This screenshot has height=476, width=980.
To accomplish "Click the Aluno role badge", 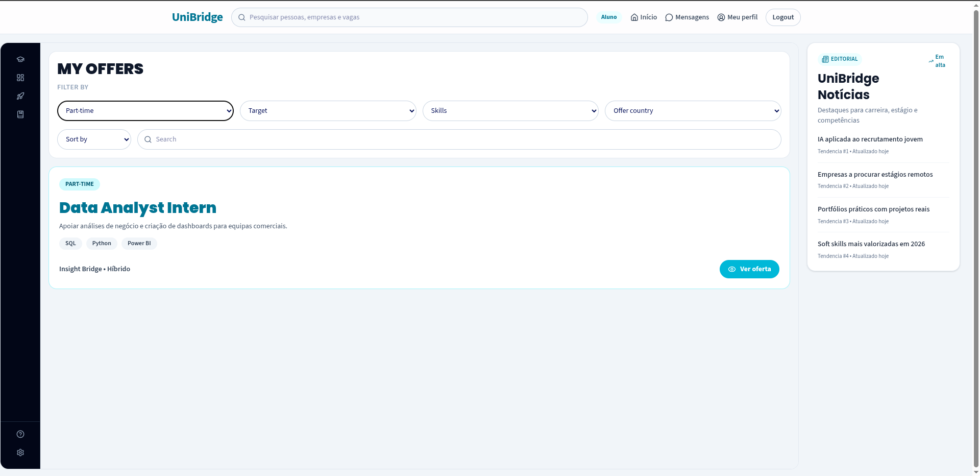I will [x=609, y=17].
